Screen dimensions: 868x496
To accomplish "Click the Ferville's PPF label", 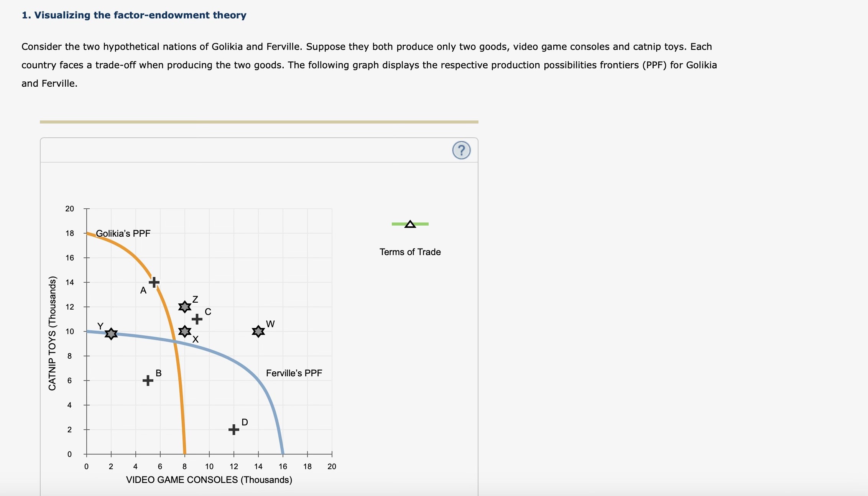I will [x=294, y=372].
